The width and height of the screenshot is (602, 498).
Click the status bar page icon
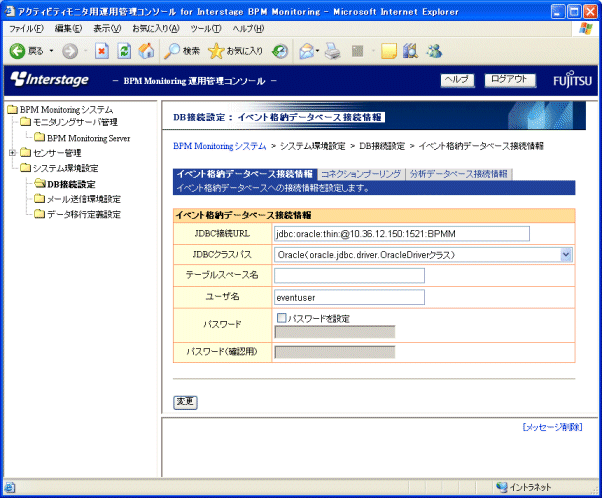click(x=10, y=488)
